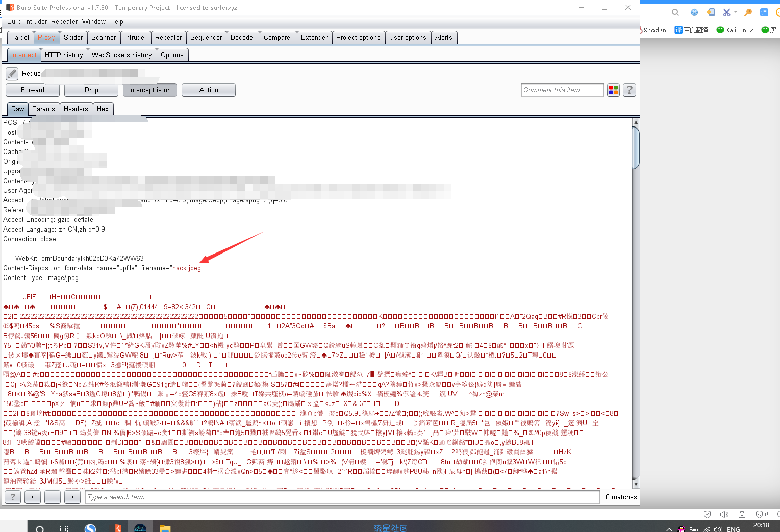This screenshot has height=532, width=780.
Task: Open Burp Suite from the taskbar
Action: (118, 528)
